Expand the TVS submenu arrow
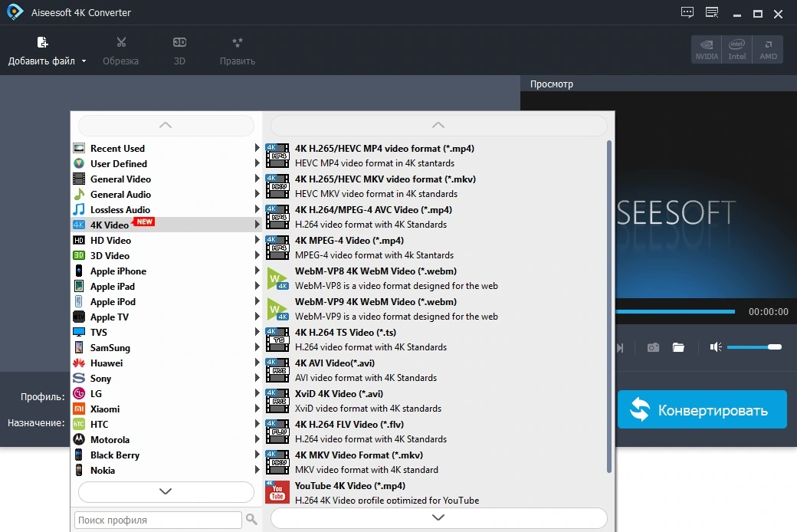The image size is (797, 532). coord(257,332)
